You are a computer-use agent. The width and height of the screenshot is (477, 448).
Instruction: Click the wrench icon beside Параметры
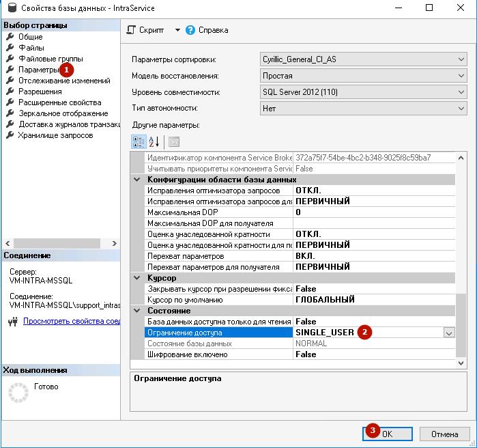pos(10,70)
